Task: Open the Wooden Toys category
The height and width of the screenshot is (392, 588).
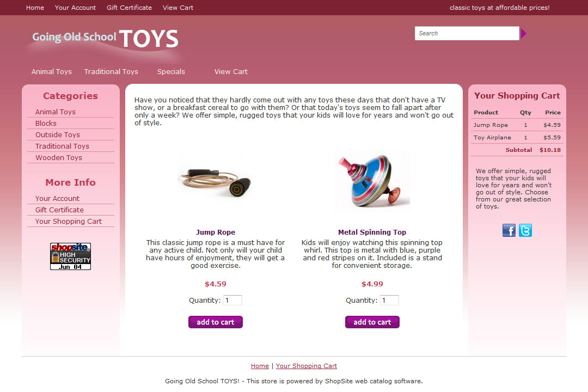Action: tap(59, 158)
